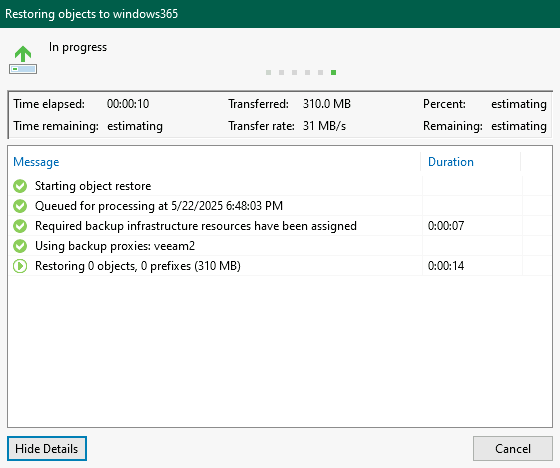Image resolution: width=560 pixels, height=468 pixels.
Task: Click the 0:00:07 duration cell
Action: tap(446, 226)
